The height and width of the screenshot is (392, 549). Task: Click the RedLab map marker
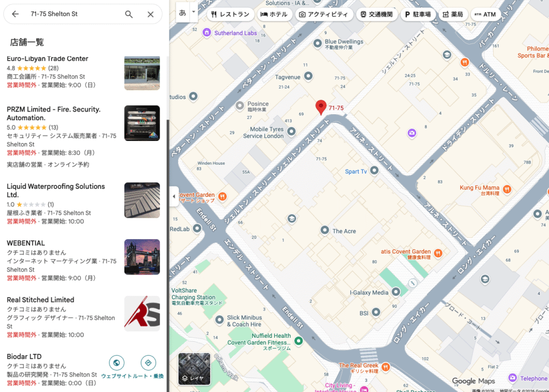(x=197, y=229)
